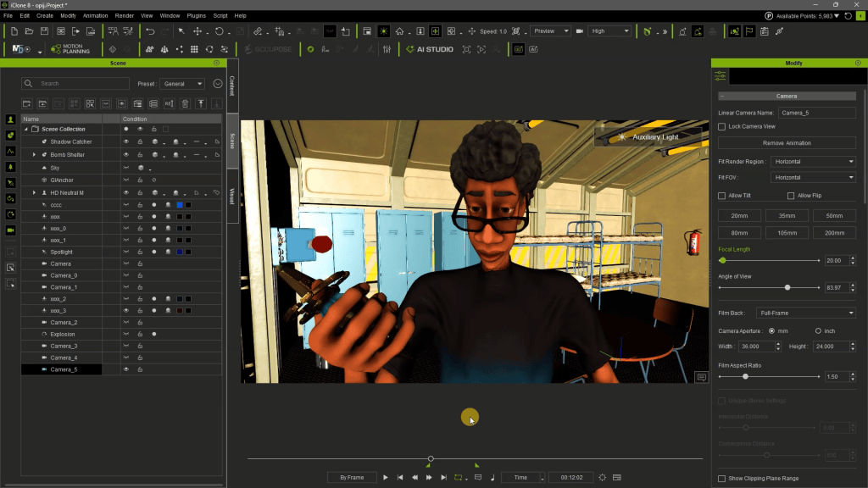Open Film Back Full-Frame dropdown
The width and height of the screenshot is (868, 488).
coord(806,313)
